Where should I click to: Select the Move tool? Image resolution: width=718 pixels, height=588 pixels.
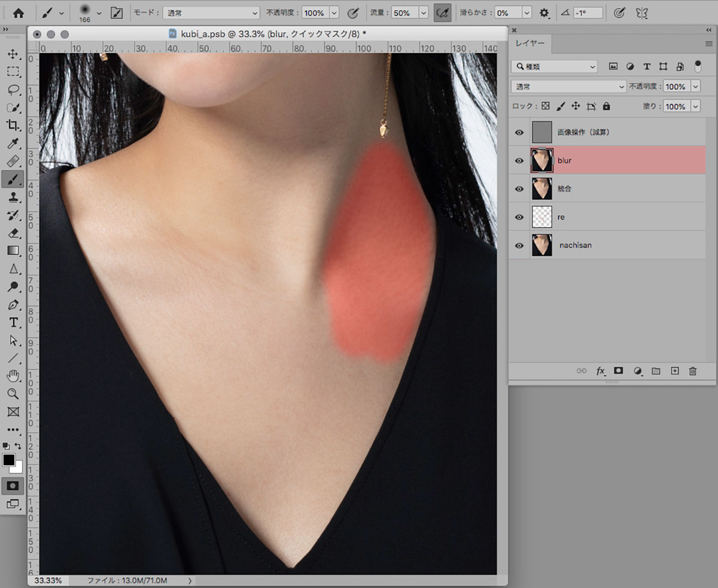pos(13,54)
